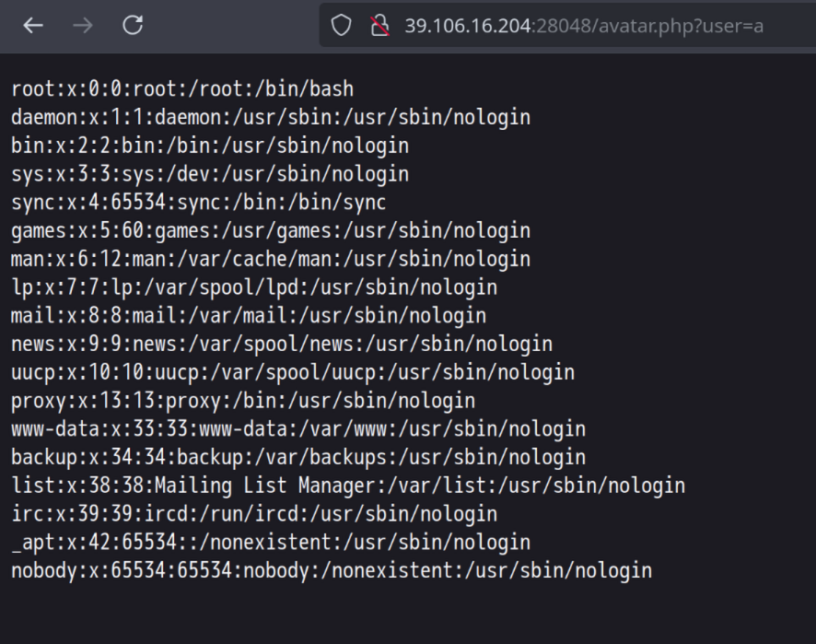Screen dimensions: 816x644
Task: Click the root:x:0:0 line of text
Action: coord(182,89)
